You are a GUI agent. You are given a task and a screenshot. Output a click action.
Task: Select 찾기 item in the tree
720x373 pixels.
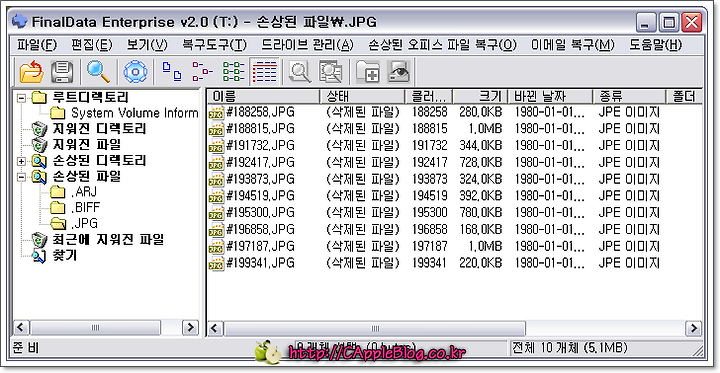point(65,255)
